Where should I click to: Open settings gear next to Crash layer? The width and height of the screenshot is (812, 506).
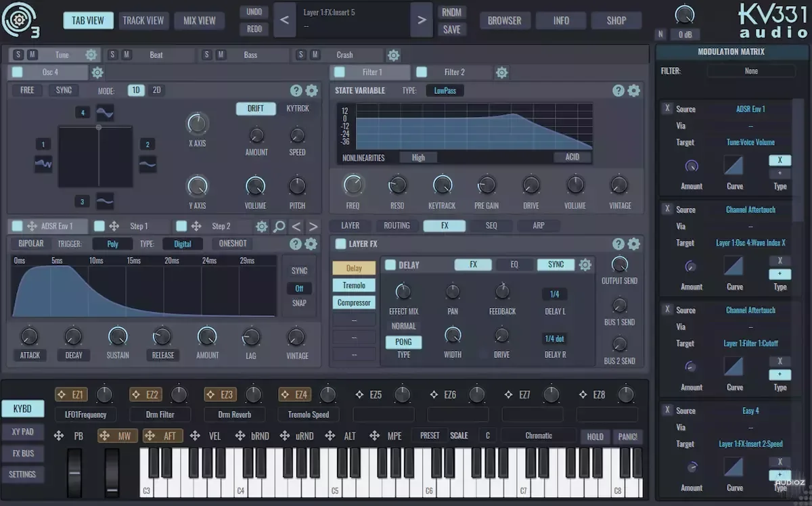pyautogui.click(x=393, y=55)
